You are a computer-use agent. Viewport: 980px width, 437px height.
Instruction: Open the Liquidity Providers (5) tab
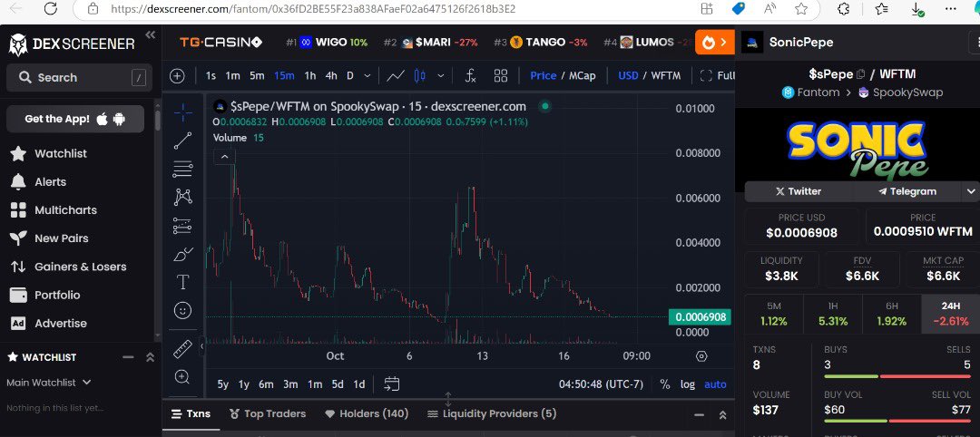pos(491,413)
